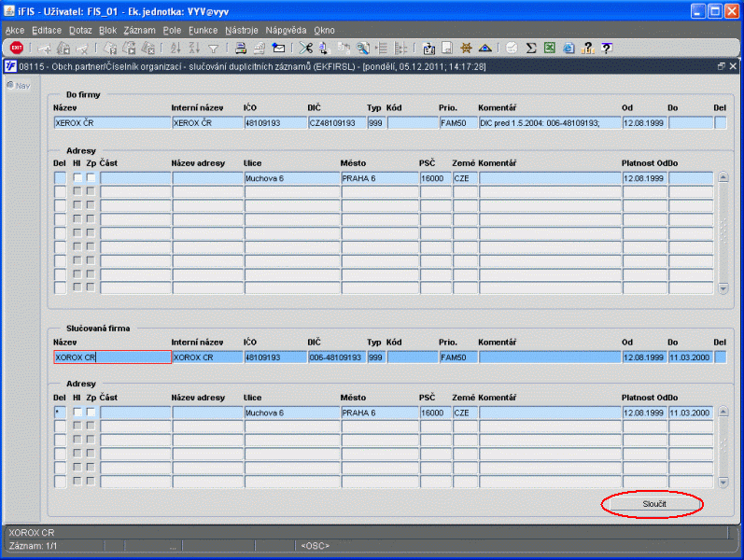Click the Sloučit button
The width and height of the screenshot is (744, 560).
(x=654, y=504)
